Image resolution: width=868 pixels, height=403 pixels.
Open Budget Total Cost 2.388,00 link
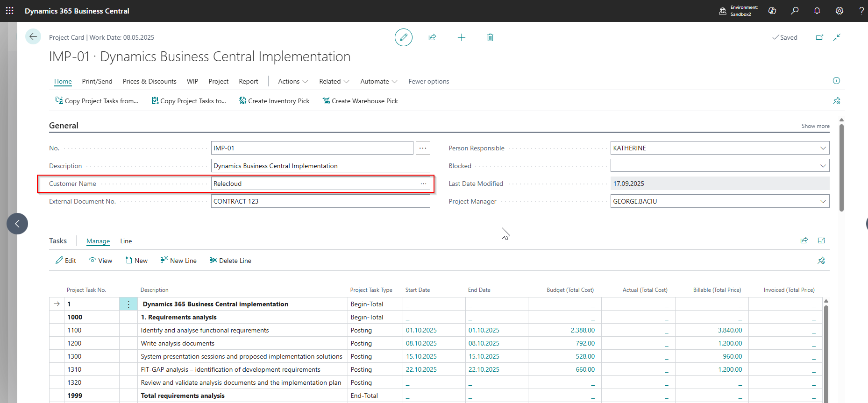click(583, 330)
